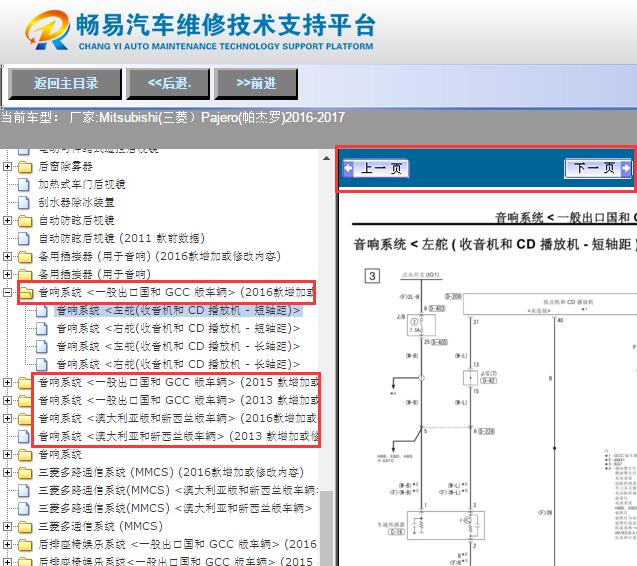Select document icon of 加热式车门后视镜
Viewport: 637px width, 566px height.
tap(24, 184)
